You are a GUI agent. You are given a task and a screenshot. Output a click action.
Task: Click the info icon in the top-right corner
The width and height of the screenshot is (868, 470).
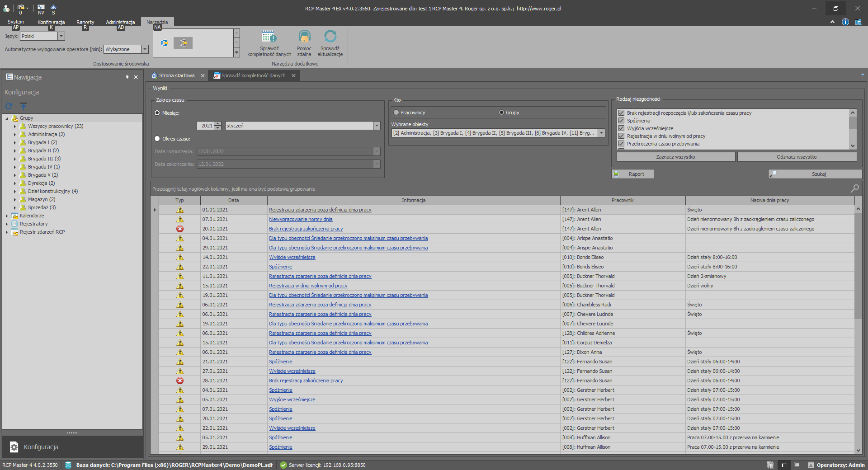tap(845, 22)
